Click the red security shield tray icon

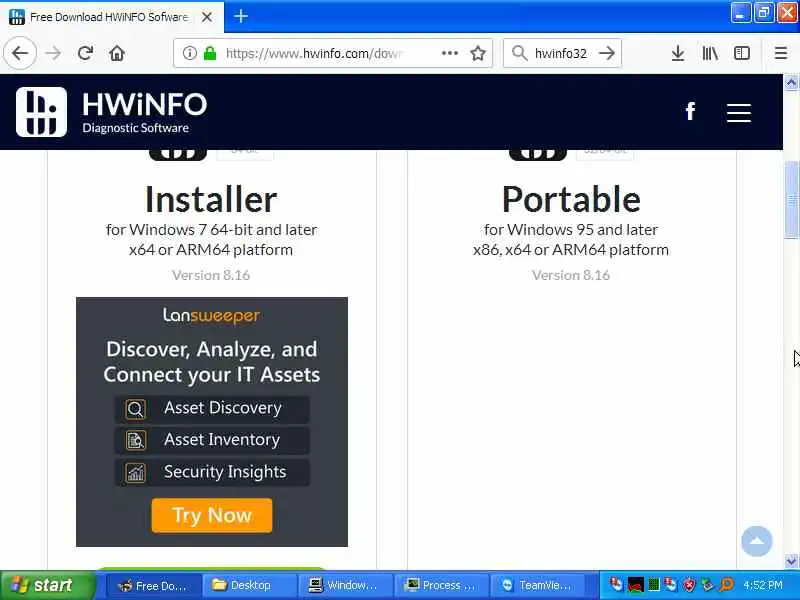(689, 585)
